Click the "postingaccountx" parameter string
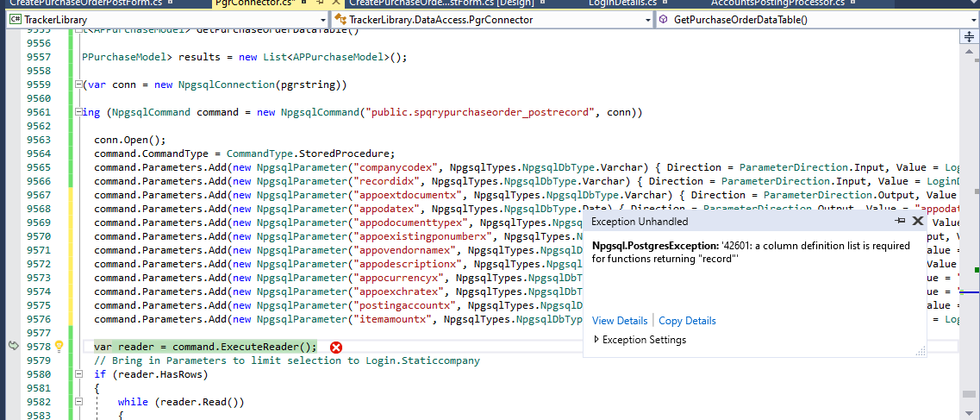The image size is (980, 420). (403, 305)
